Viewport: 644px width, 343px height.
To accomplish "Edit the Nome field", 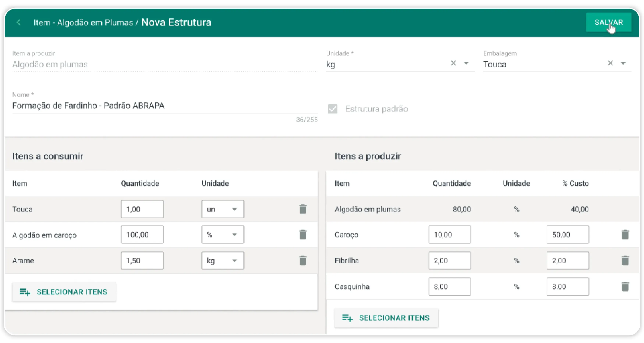I will pos(165,106).
